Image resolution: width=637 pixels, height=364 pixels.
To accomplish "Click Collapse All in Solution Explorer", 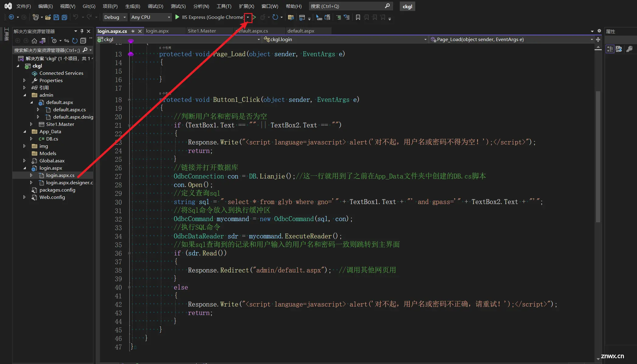I will click(x=83, y=40).
